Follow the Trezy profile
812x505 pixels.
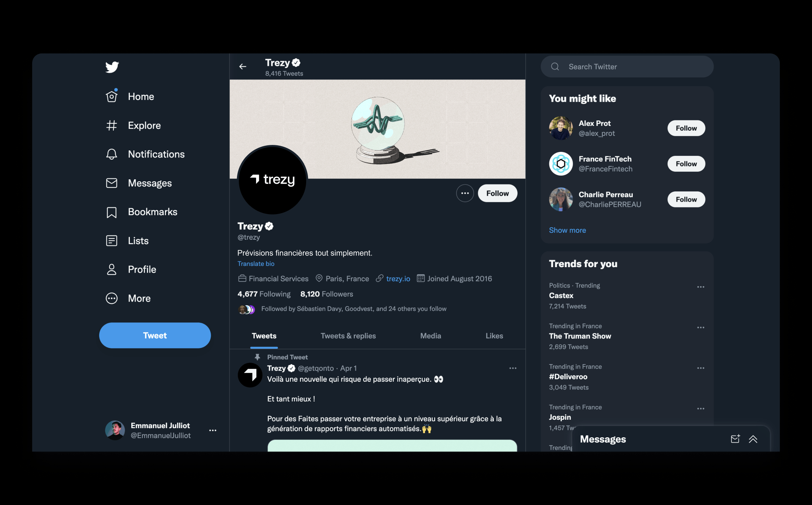tap(497, 193)
